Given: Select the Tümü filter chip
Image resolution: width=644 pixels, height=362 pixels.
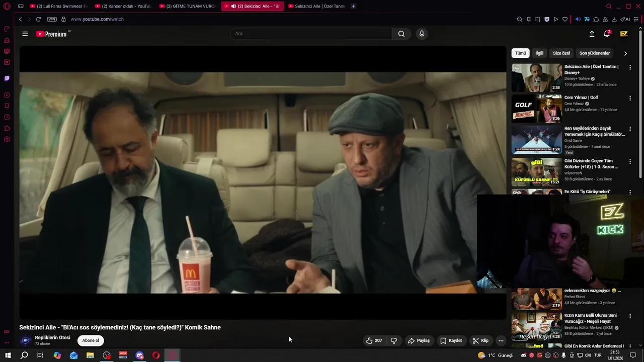Looking at the screenshot, I should coord(520,53).
